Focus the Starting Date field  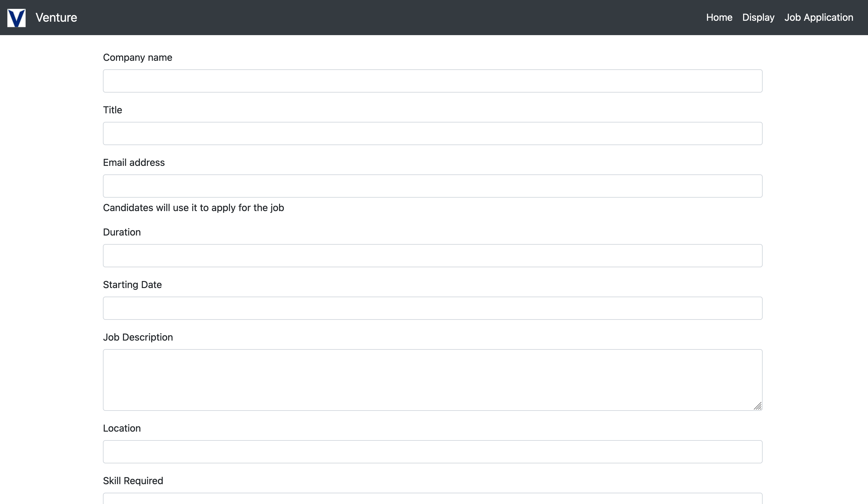pyautogui.click(x=432, y=308)
